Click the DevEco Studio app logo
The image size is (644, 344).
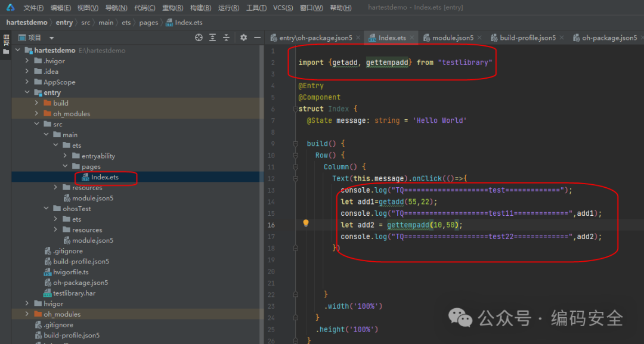tap(10, 7)
